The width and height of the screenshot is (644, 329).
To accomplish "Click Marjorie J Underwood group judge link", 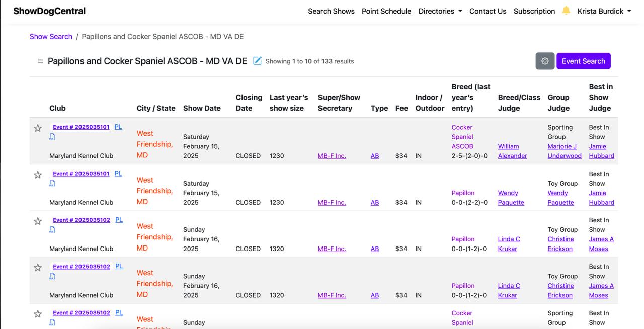I will point(564,151).
